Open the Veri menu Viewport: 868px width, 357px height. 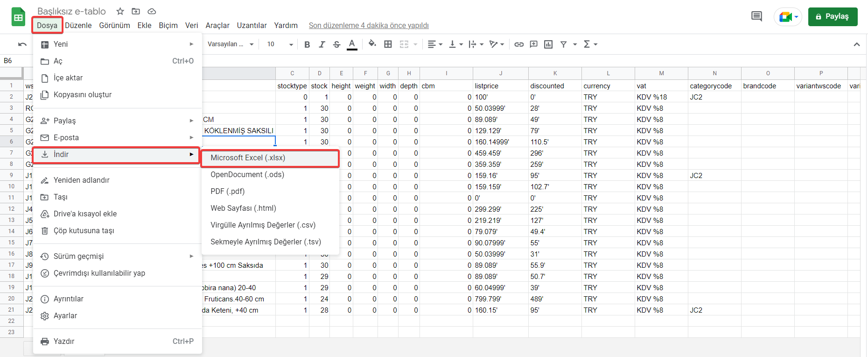tap(191, 25)
